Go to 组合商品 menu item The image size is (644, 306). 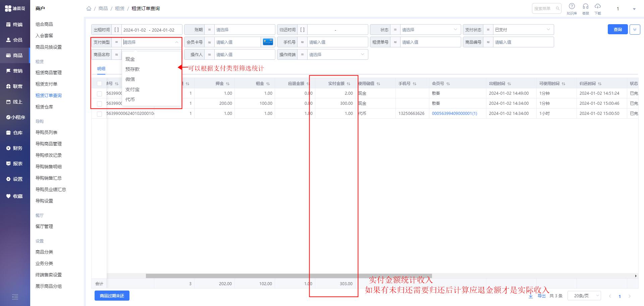point(44,24)
